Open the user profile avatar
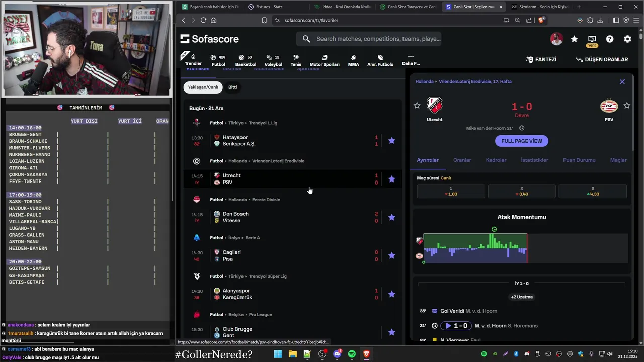The width and height of the screenshot is (644, 362). point(556,39)
